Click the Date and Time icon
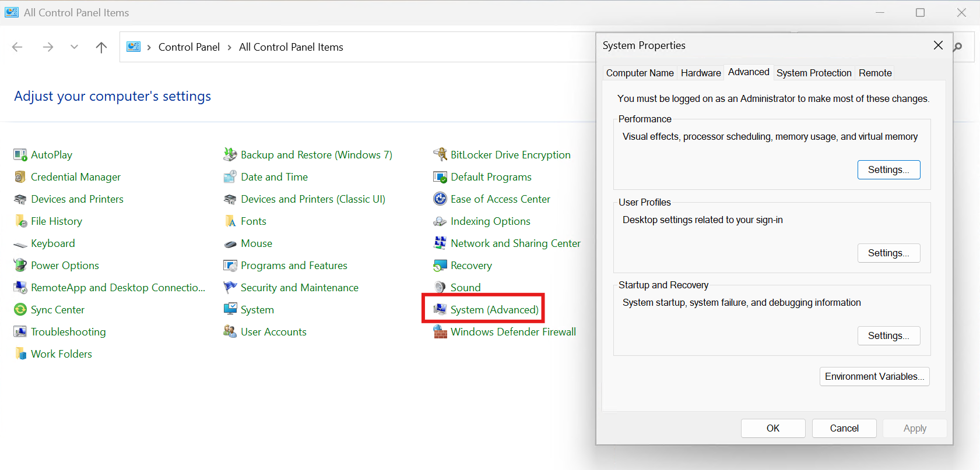This screenshot has width=980, height=470. [230, 177]
